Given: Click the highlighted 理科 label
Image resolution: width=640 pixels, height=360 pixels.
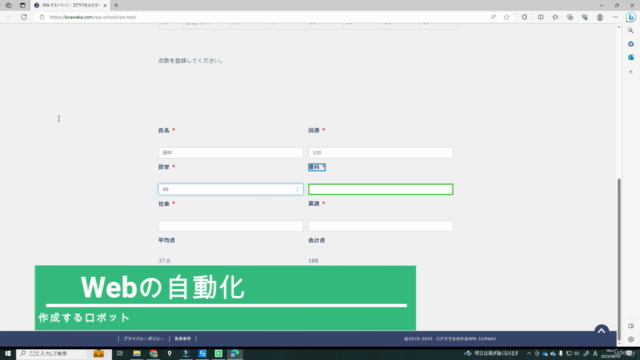Looking at the screenshot, I should [x=317, y=167].
